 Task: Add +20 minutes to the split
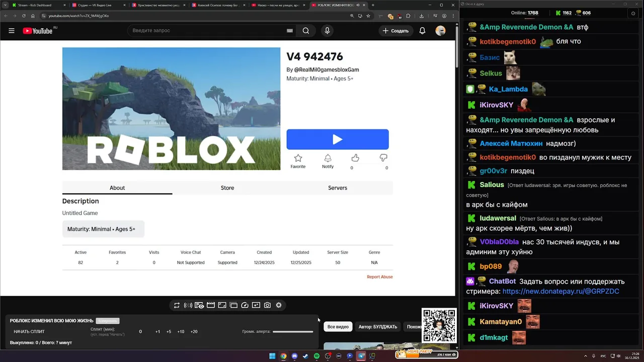(194, 332)
